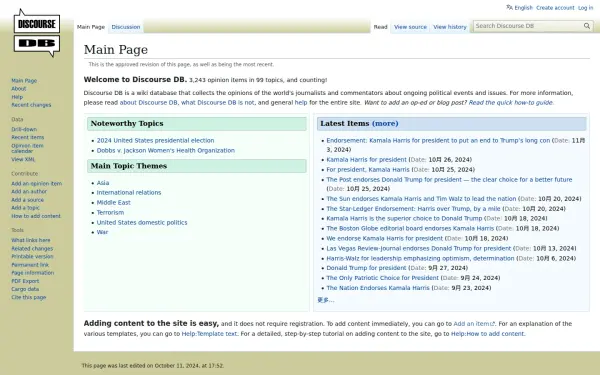
Task: Open The Nation Endorses Kamala Harris item
Action: click(378, 288)
